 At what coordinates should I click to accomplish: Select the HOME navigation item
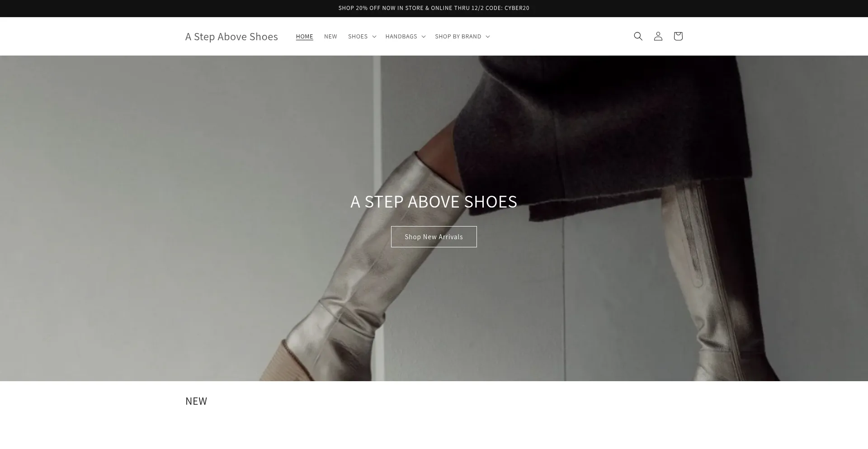point(305,36)
